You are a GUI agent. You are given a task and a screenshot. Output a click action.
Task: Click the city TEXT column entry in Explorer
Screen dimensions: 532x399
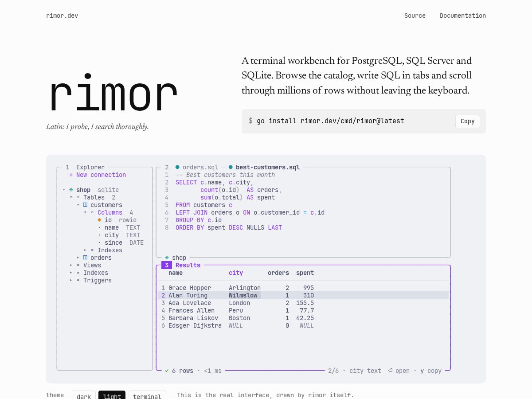tap(119, 235)
